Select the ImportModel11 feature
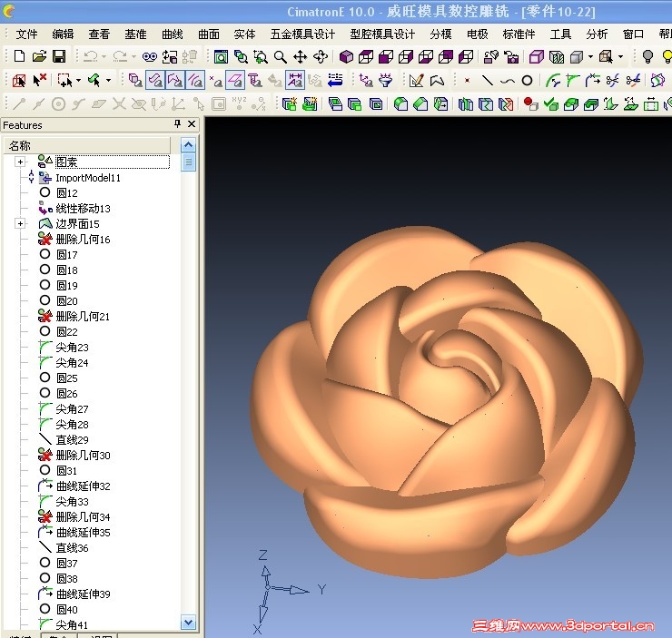This screenshot has height=638, width=672. point(88,178)
